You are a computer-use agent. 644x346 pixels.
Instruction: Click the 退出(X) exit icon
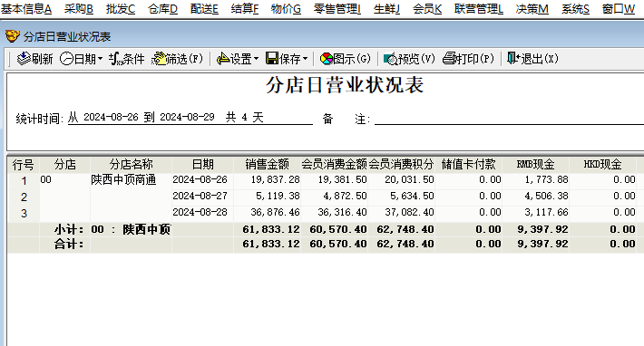pos(513,59)
